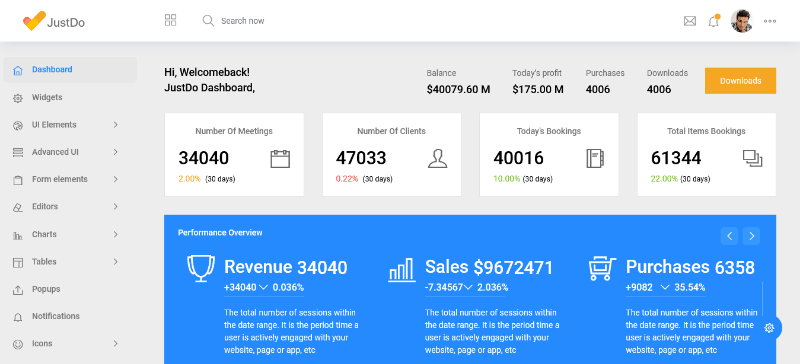Expand the Tables submenu
Image resolution: width=800 pixels, height=364 pixels.
pyautogui.click(x=69, y=262)
